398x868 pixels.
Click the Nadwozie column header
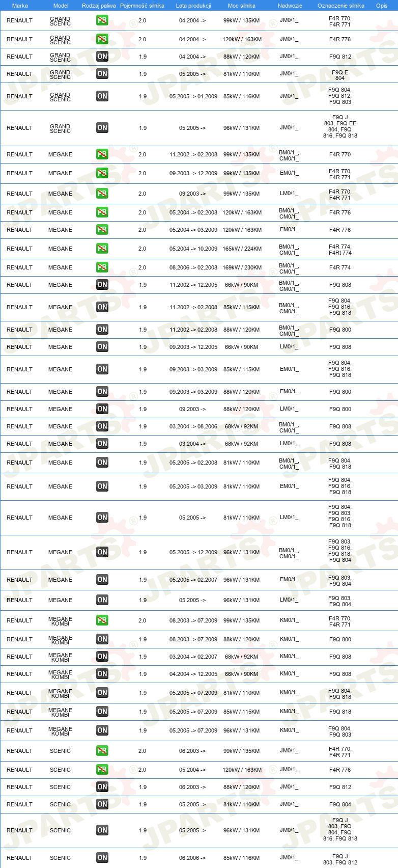pyautogui.click(x=290, y=6)
